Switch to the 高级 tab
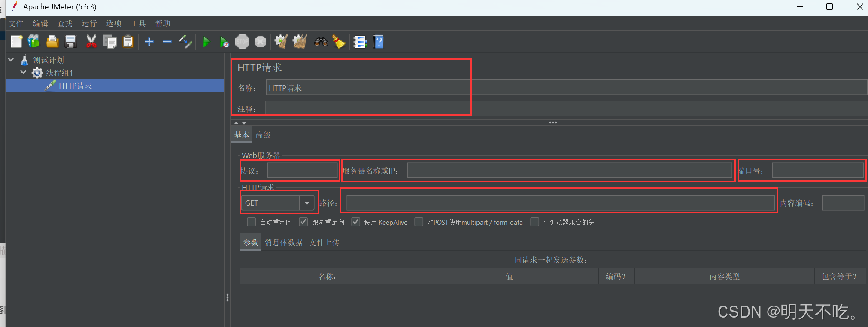 point(263,135)
